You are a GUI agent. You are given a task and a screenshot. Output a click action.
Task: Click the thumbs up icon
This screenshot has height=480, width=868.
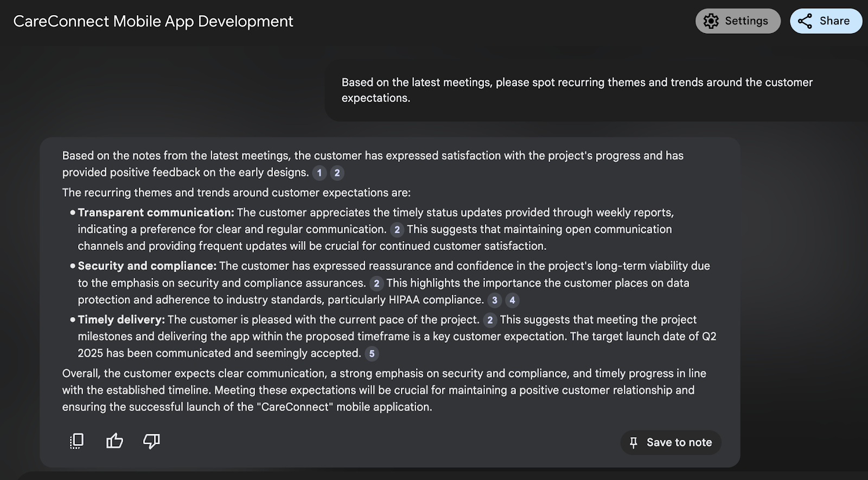click(114, 441)
